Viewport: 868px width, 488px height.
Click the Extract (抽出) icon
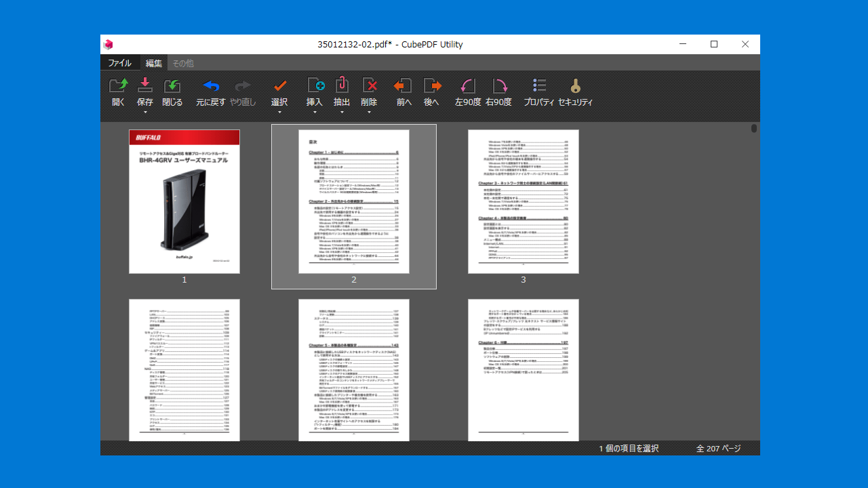coord(342,85)
